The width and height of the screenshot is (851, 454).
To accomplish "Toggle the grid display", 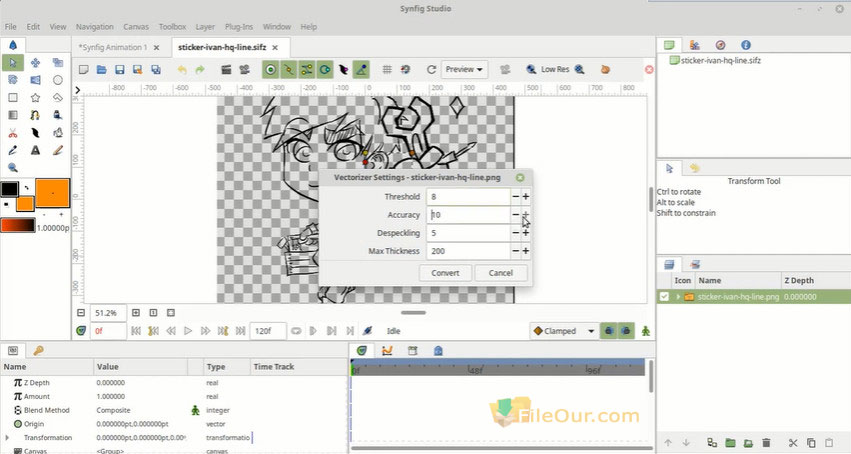I will 387,69.
